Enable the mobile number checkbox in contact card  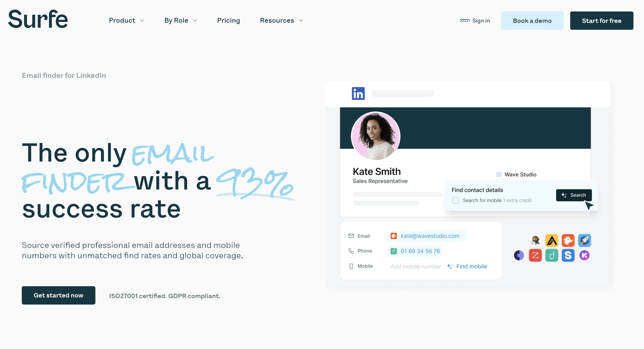coord(456,200)
